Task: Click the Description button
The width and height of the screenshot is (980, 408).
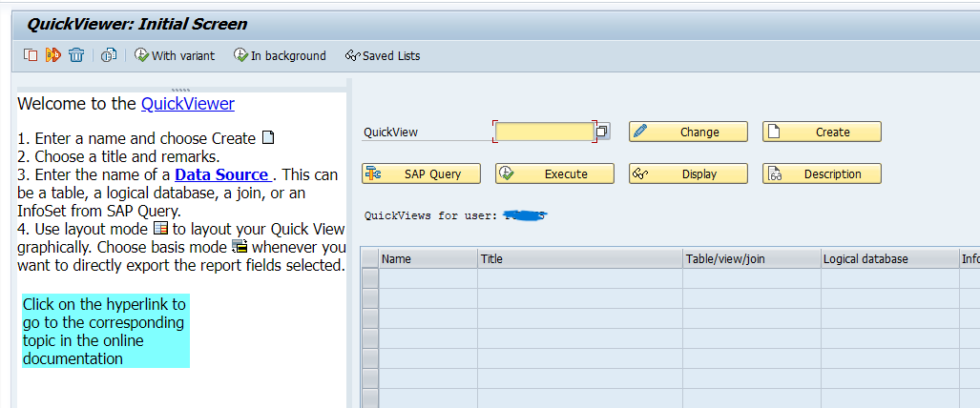Action: pos(822,173)
